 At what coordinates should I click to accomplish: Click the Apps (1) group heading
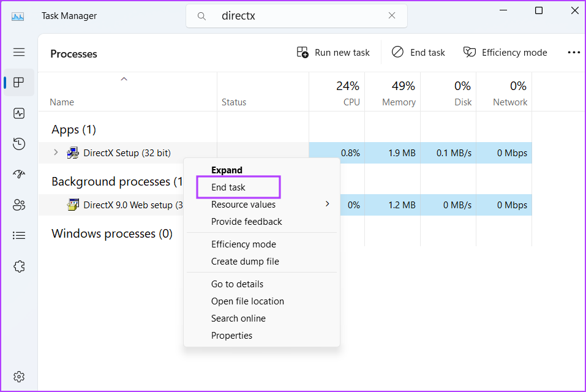pos(73,129)
